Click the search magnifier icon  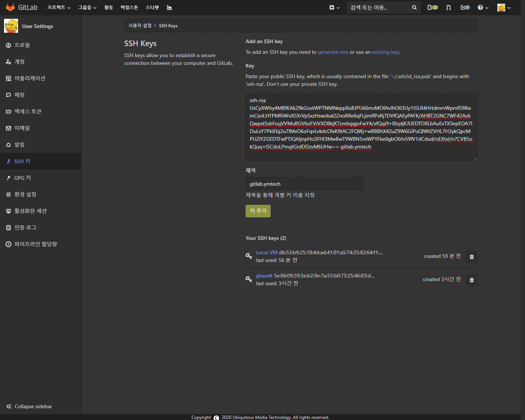click(x=414, y=7)
